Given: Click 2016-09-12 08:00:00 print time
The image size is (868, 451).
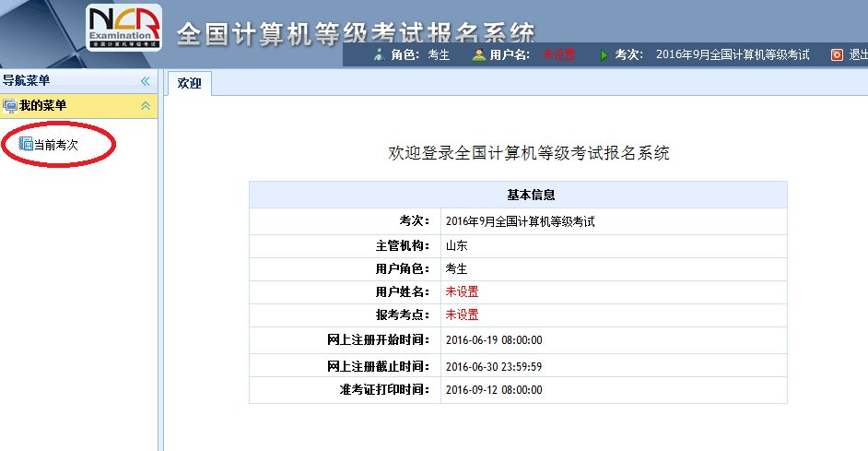Looking at the screenshot, I should (x=494, y=390).
